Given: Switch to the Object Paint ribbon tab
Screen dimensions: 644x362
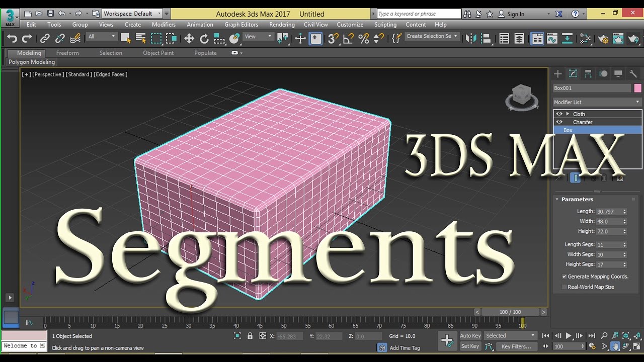Looking at the screenshot, I should coord(158,53).
